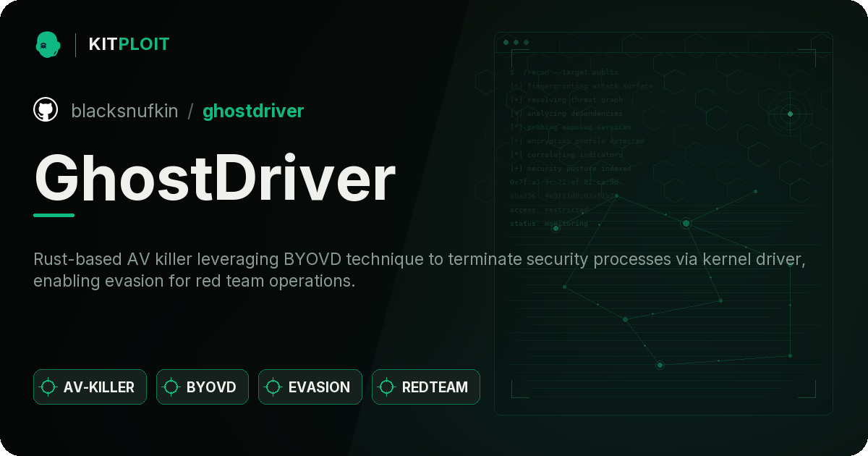This screenshot has height=456, width=868.
Task: Click the crosshair icon in AV-KILLER tag
Action: click(x=48, y=387)
